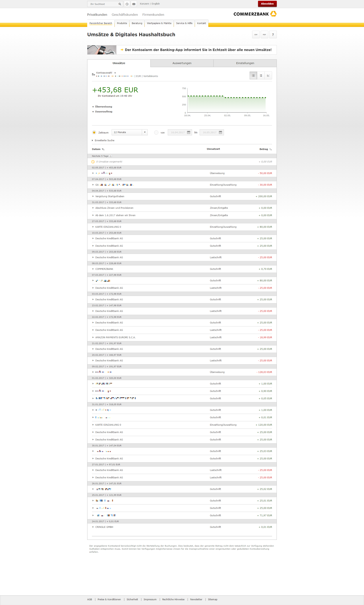Click the Abmelden logout button
Screen dimensions: 364x605
click(267, 4)
